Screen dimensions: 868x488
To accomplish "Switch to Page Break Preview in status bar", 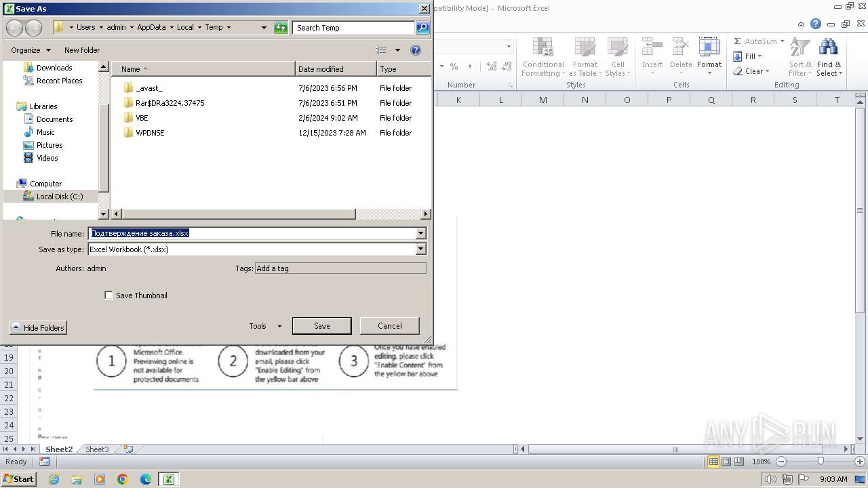I will coord(739,462).
